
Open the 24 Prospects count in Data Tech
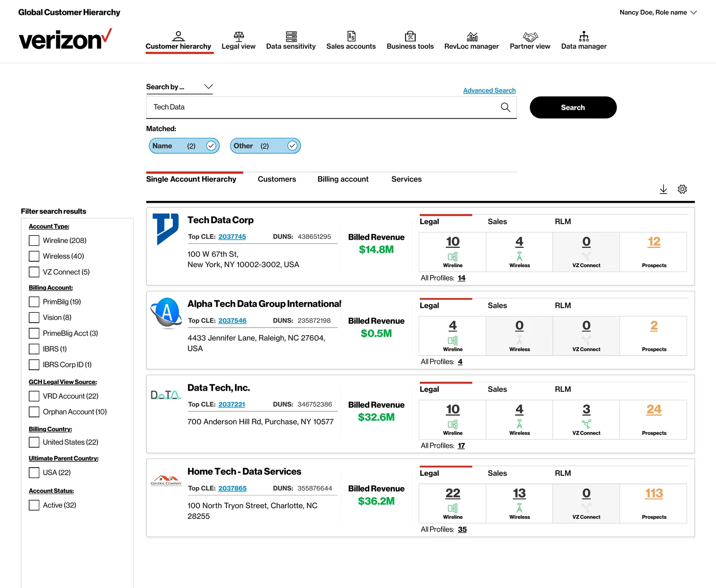[654, 410]
